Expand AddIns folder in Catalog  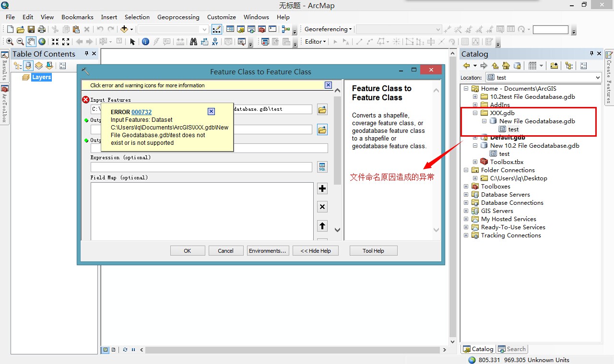475,105
